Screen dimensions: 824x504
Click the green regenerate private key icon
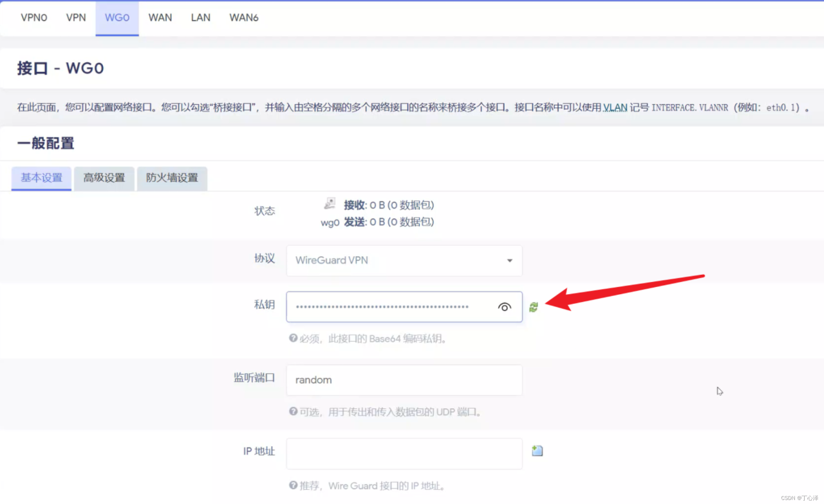coord(533,307)
